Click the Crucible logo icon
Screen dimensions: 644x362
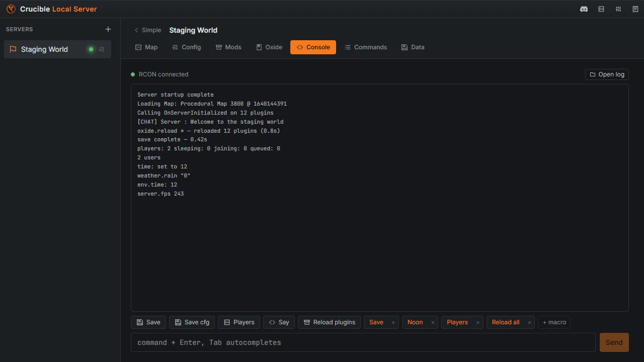tap(11, 9)
